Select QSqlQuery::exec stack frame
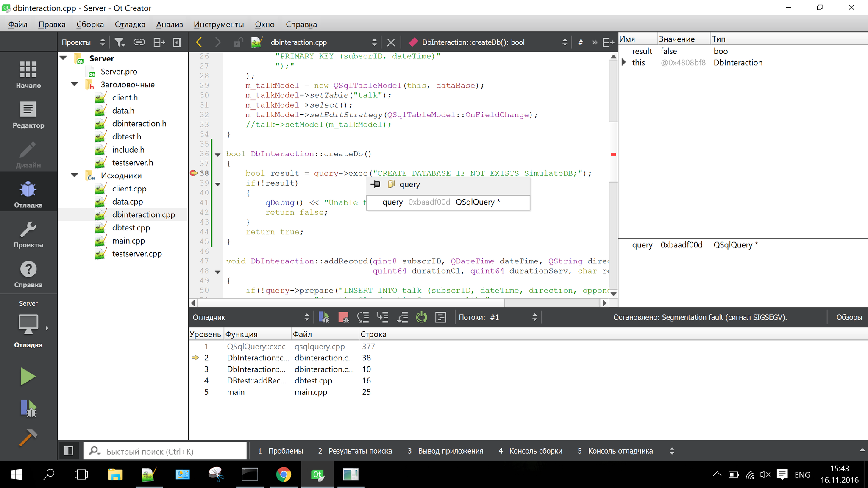The height and width of the screenshot is (488, 868). coord(528,346)
